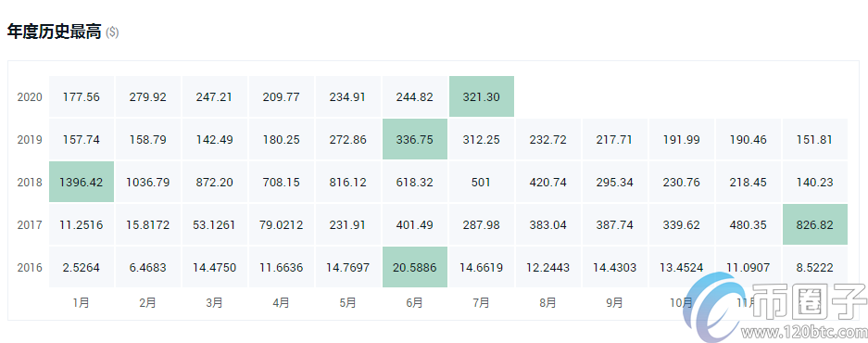This screenshot has width=868, height=343.
Task: Select the 279.92 cell in February 2020
Action: tap(148, 96)
